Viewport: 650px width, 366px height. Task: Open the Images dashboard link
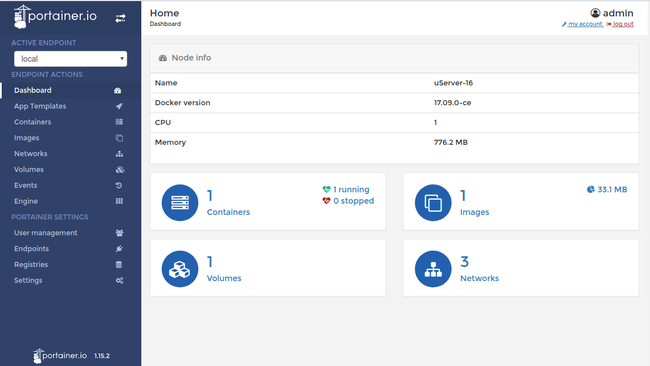475,212
